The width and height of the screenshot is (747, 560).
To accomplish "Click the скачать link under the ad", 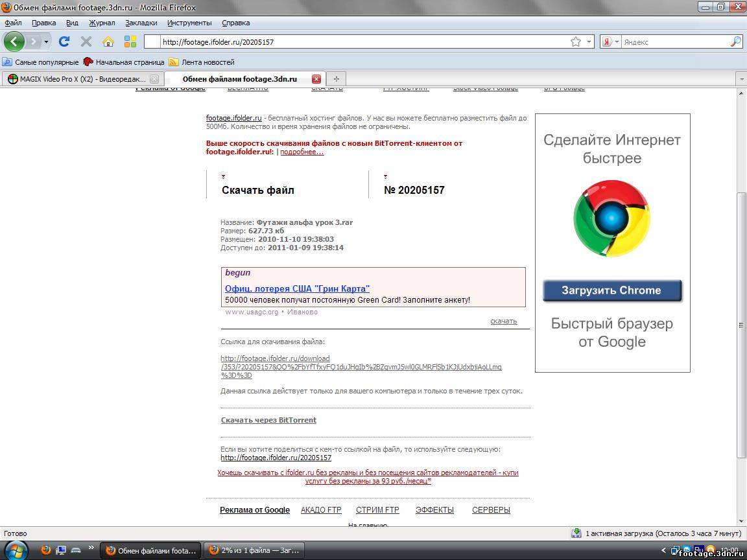I will [x=504, y=321].
